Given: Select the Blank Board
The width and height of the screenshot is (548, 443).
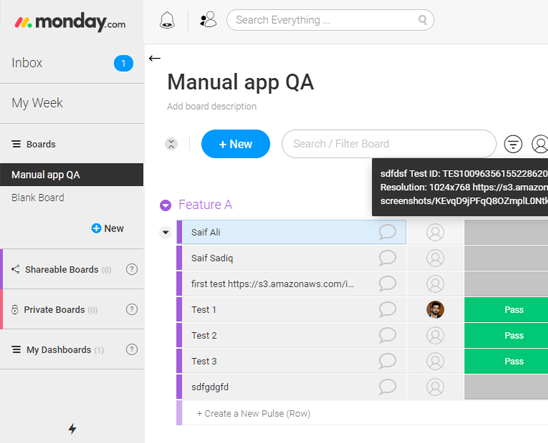Looking at the screenshot, I should click(x=38, y=198).
